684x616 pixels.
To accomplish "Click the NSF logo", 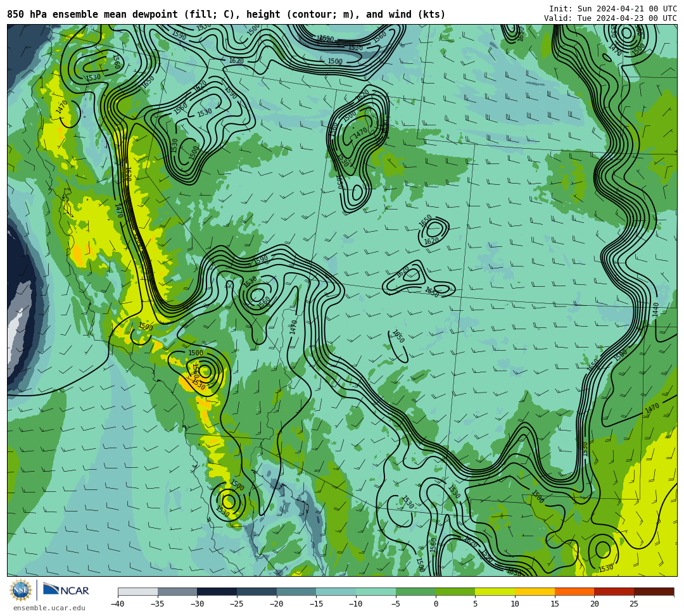I will click(x=21, y=591).
